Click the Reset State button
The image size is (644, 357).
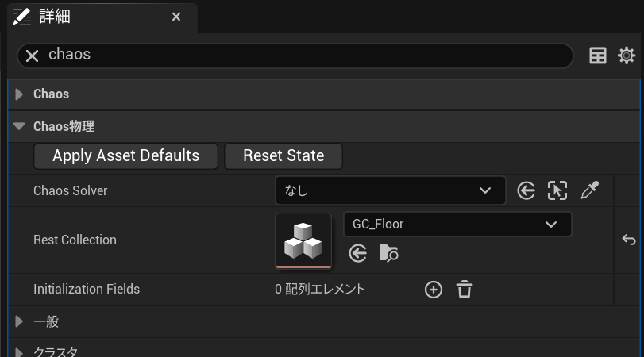(283, 155)
